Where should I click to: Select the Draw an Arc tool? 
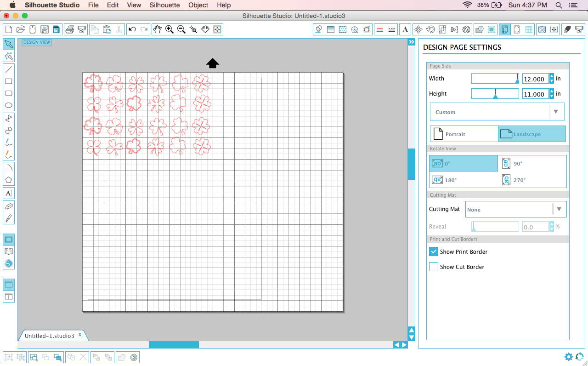(x=9, y=168)
